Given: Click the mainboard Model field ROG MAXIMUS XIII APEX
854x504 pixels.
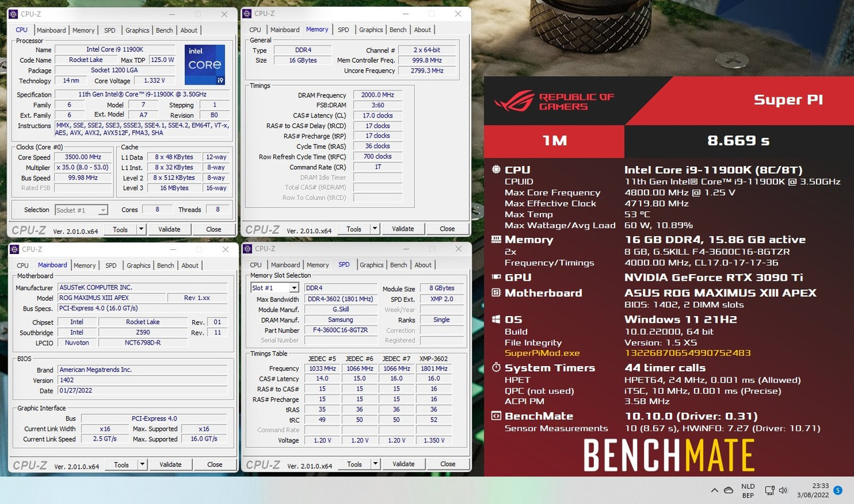Looking at the screenshot, I should point(110,298).
